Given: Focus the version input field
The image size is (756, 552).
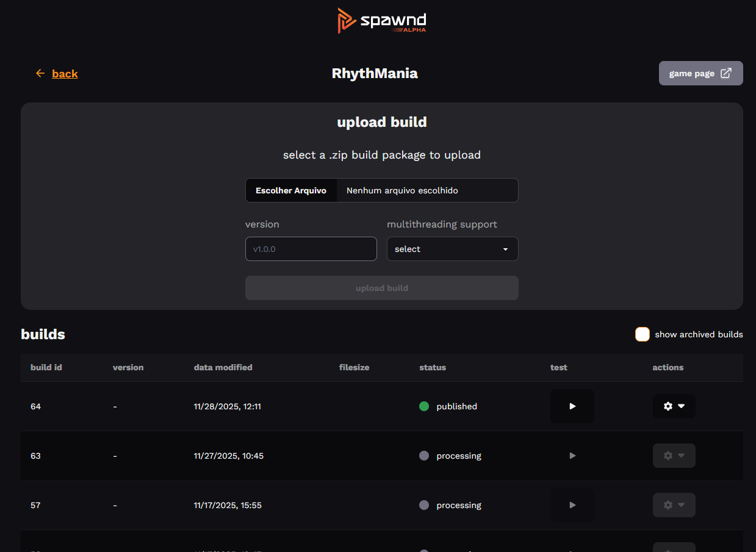Looking at the screenshot, I should pyautogui.click(x=311, y=249).
